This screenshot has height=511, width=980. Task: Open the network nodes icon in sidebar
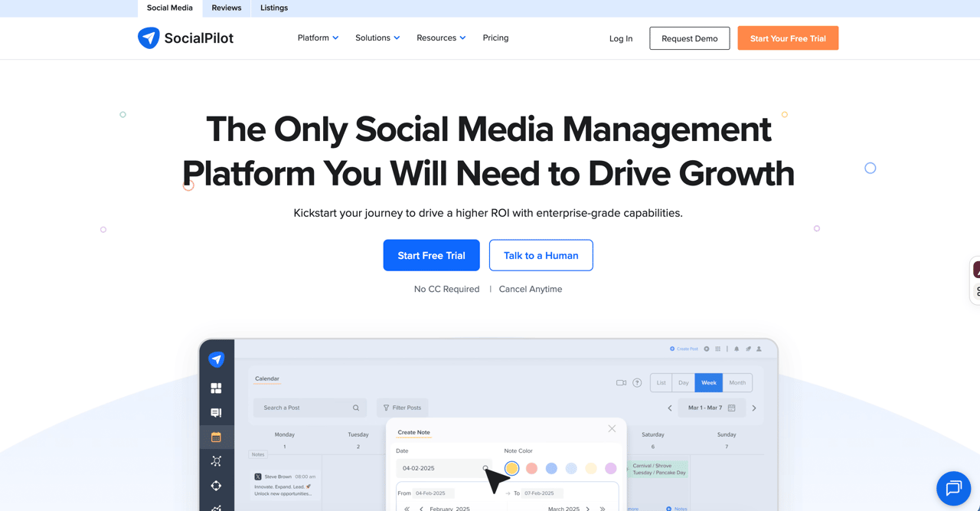(216, 461)
